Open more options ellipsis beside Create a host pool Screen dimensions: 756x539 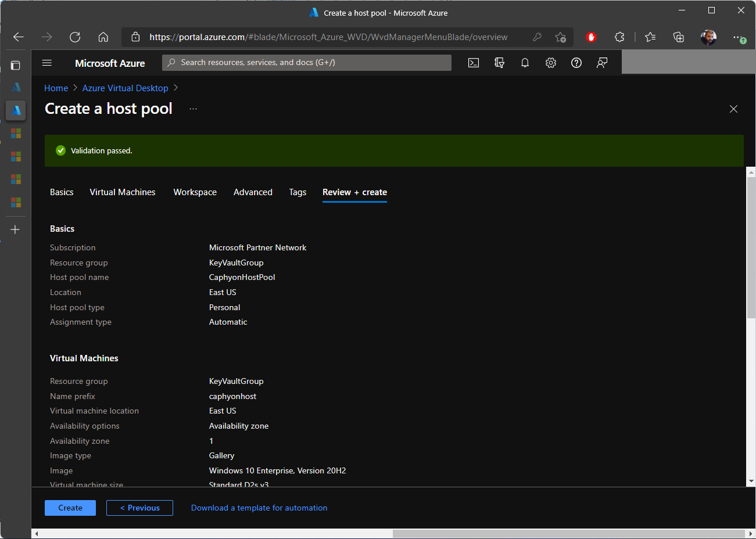point(194,109)
